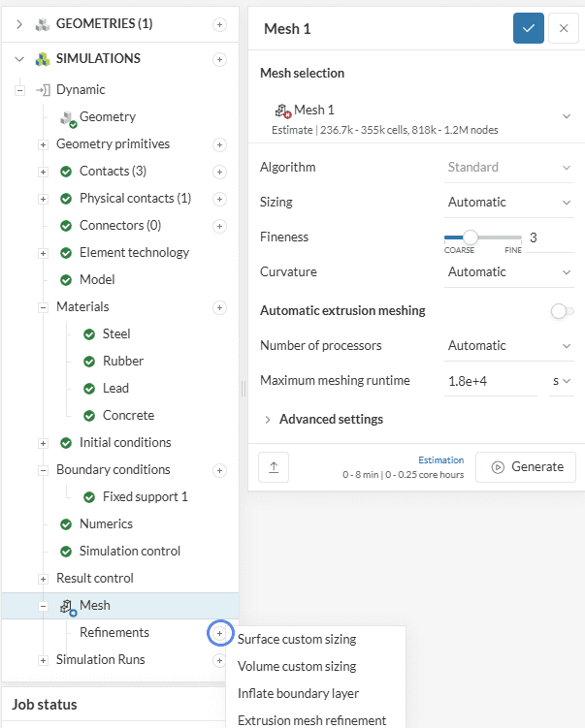Add a new simulation with plus icon
The height and width of the screenshot is (728, 585).
point(220,59)
